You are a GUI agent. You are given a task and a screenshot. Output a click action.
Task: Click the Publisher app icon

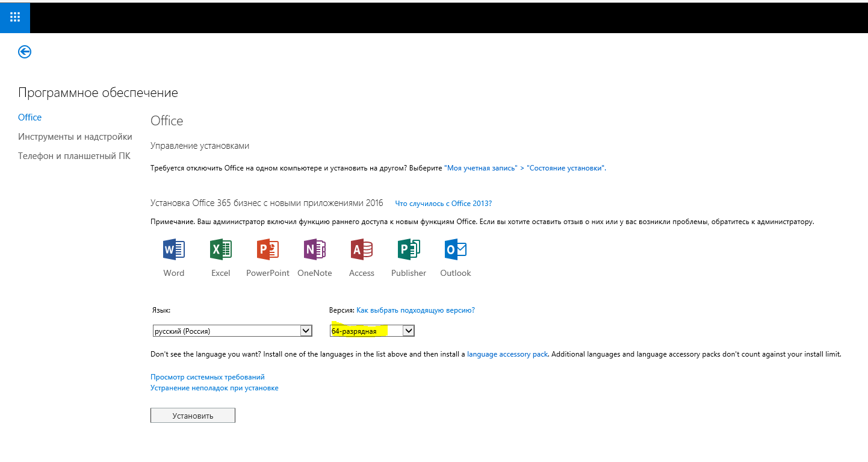point(409,249)
